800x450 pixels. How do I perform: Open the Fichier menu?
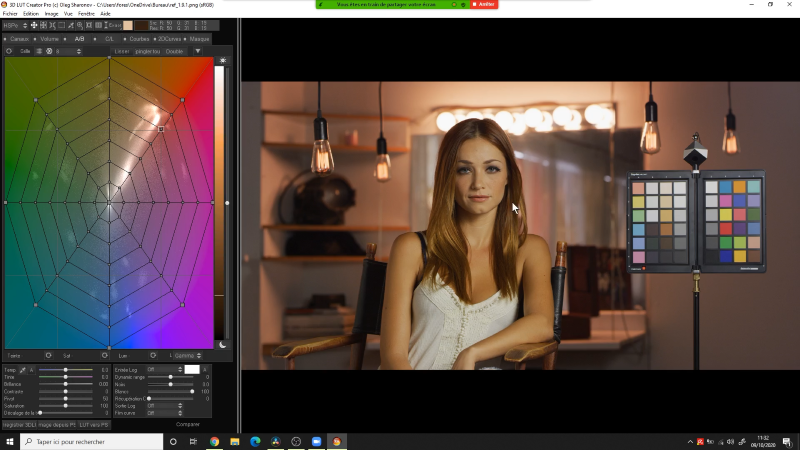[x=10, y=13]
